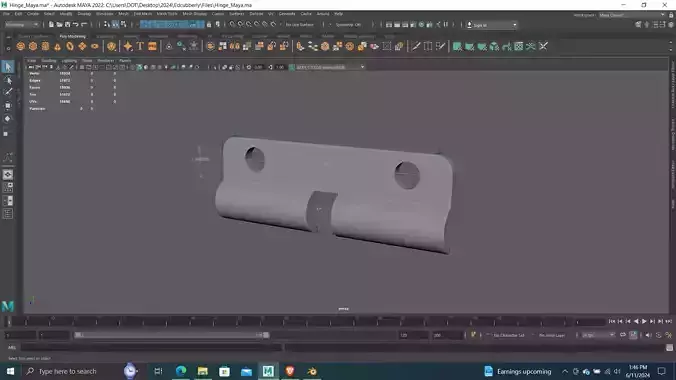This screenshot has height=380, width=676.
Task: Toggle the audio speaker on timeline
Action: tap(649, 335)
